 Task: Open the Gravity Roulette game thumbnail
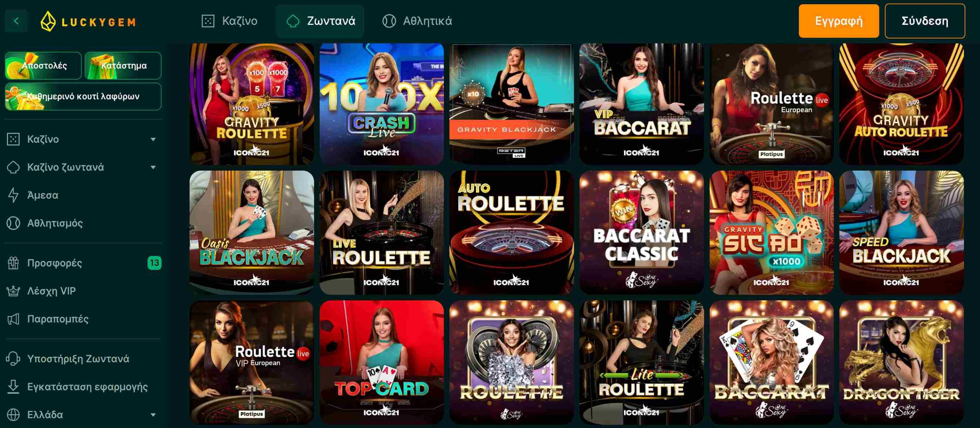pos(252,103)
